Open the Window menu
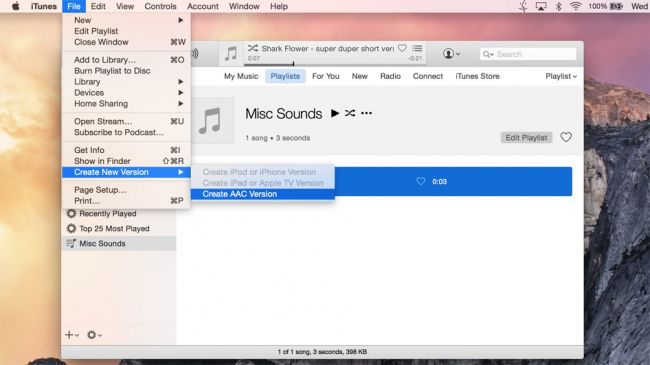This screenshot has height=365, width=650. coord(244,6)
